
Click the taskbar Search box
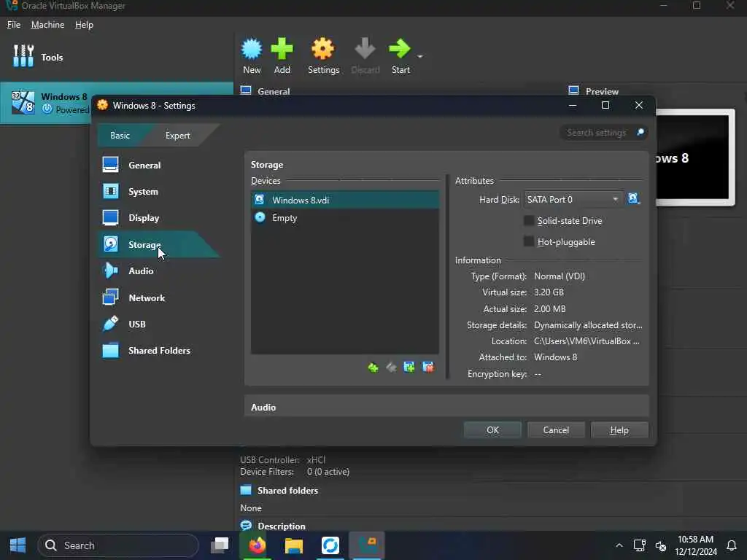click(118, 545)
